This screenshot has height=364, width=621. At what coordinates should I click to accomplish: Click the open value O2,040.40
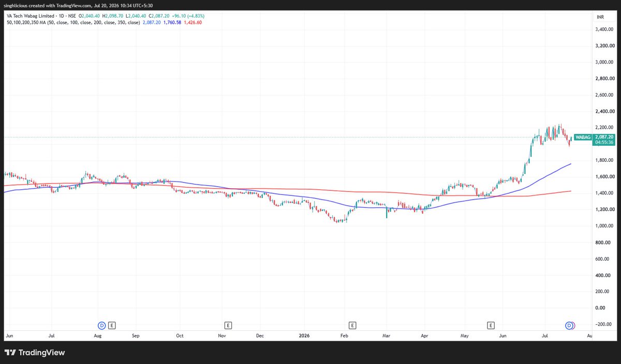90,17
